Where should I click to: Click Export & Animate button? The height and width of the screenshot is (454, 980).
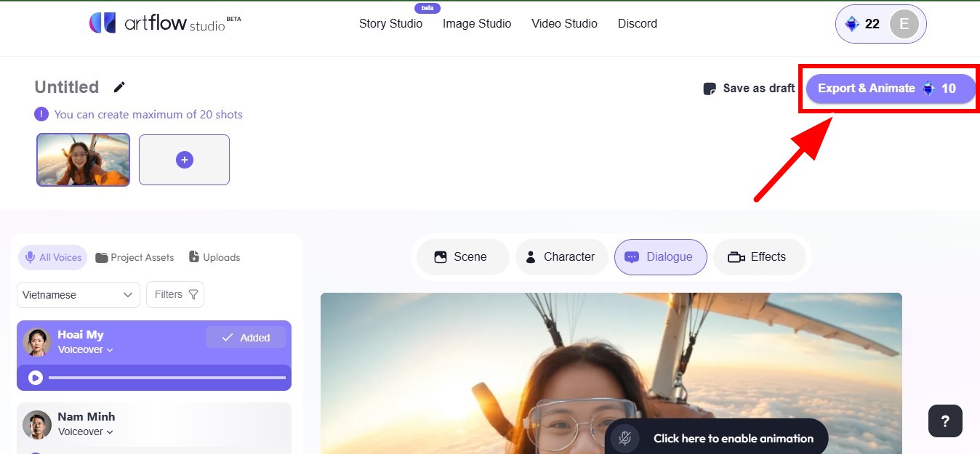[x=891, y=88]
